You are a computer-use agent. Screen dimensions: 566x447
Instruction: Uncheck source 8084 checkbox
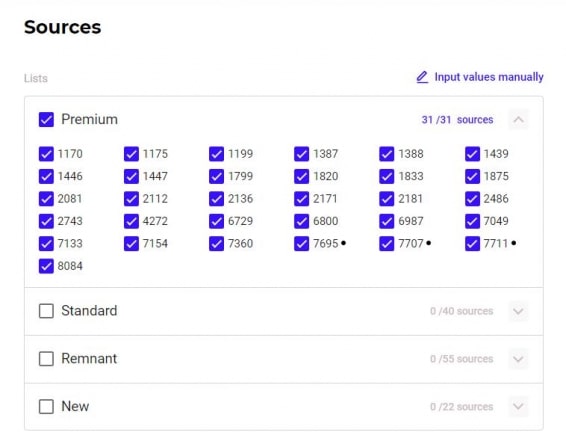pyautogui.click(x=46, y=266)
